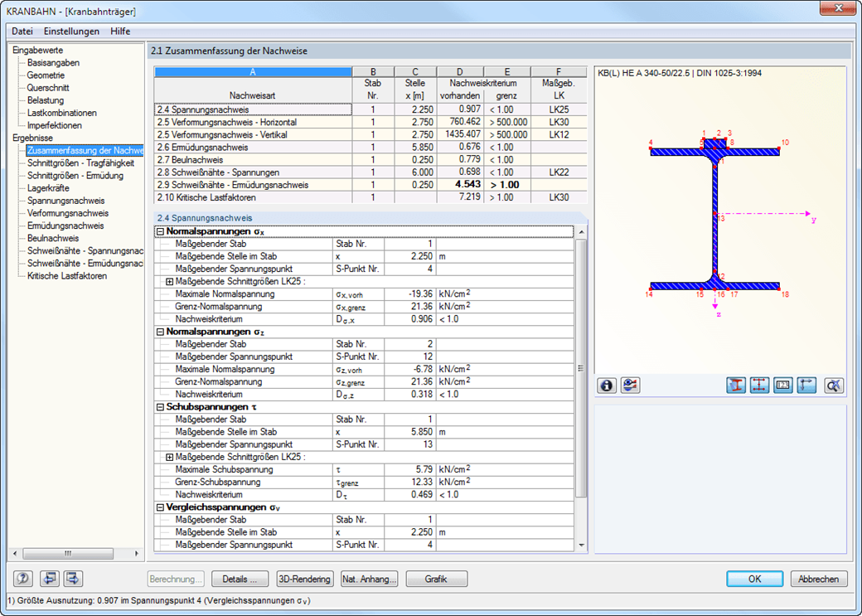Screen dimensions: 862x616
Task: Go to next table with forward arrow icon
Action: click(73, 579)
